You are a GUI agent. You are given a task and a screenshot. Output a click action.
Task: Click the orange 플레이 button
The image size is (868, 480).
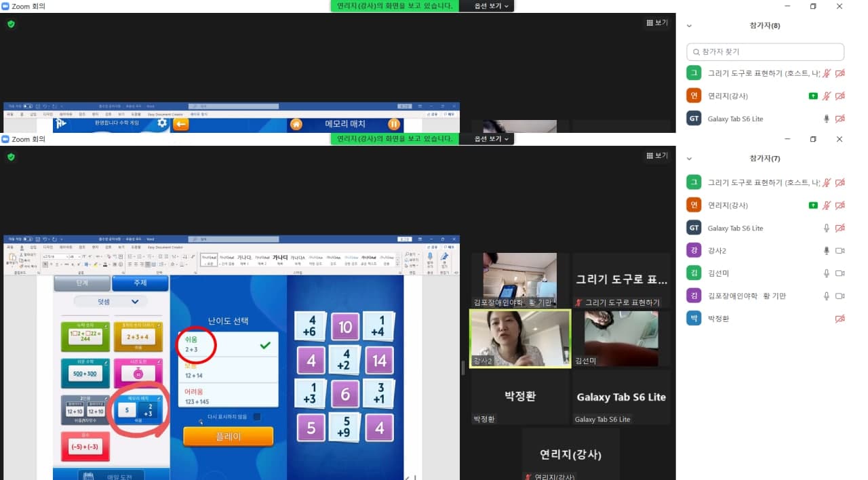point(229,437)
